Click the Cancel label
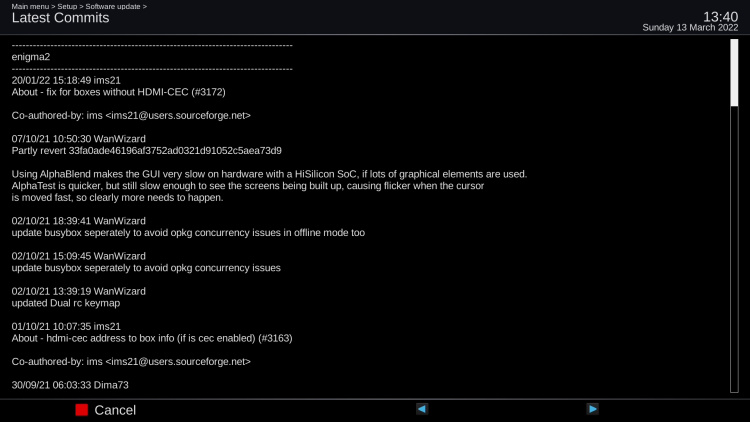The image size is (750, 422). [115, 410]
